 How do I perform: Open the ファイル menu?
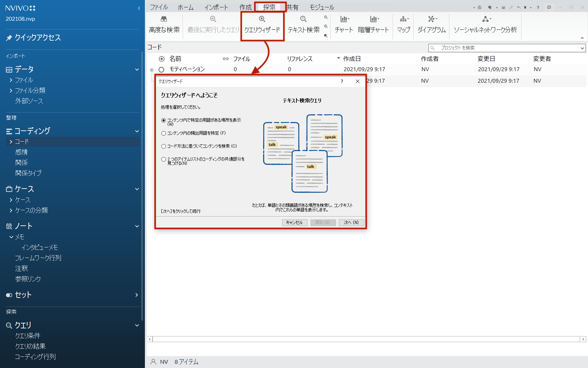(159, 7)
